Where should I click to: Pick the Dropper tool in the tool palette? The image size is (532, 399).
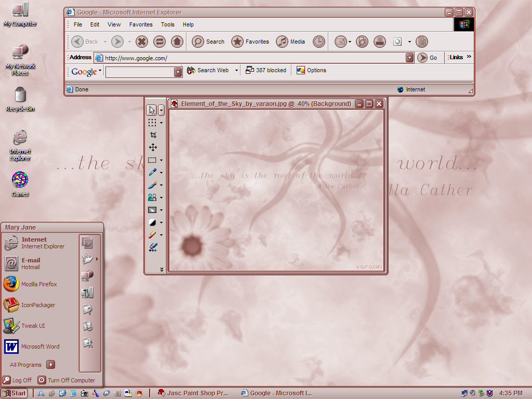pos(152,172)
